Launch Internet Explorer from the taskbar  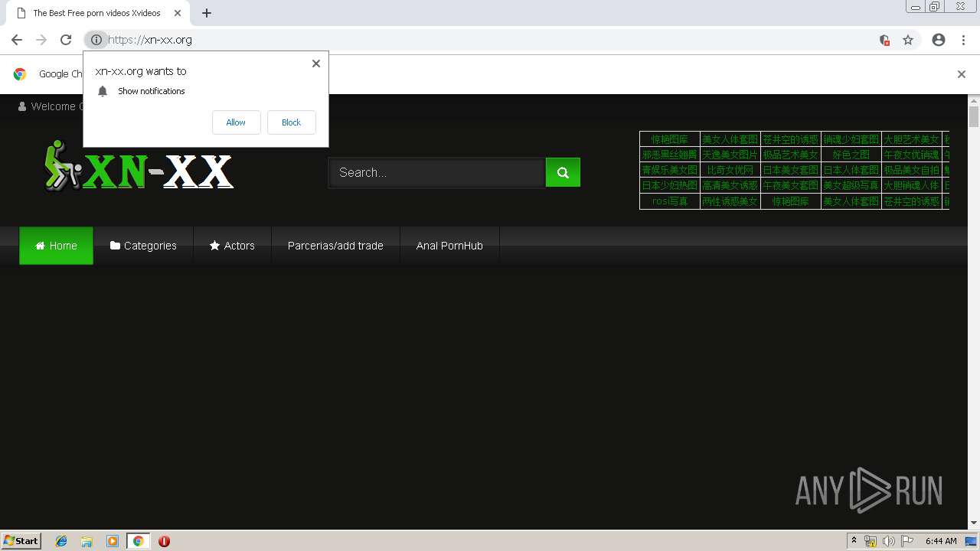[61, 541]
